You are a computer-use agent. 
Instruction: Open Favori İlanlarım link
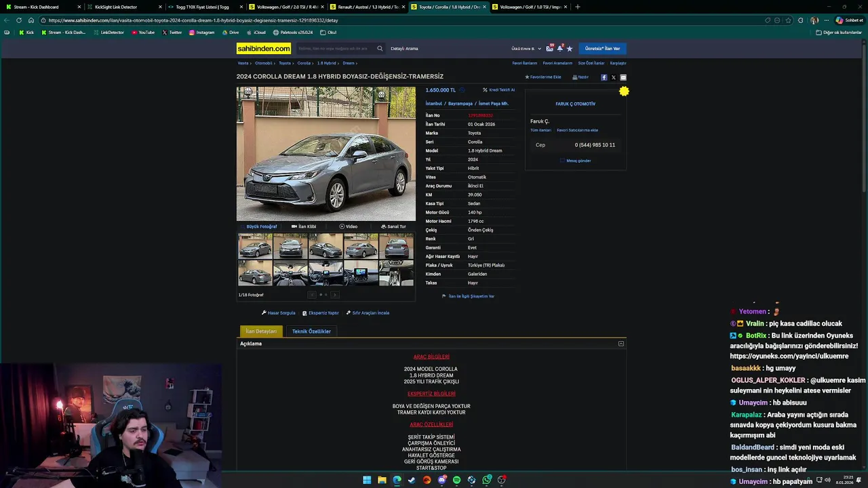click(525, 63)
